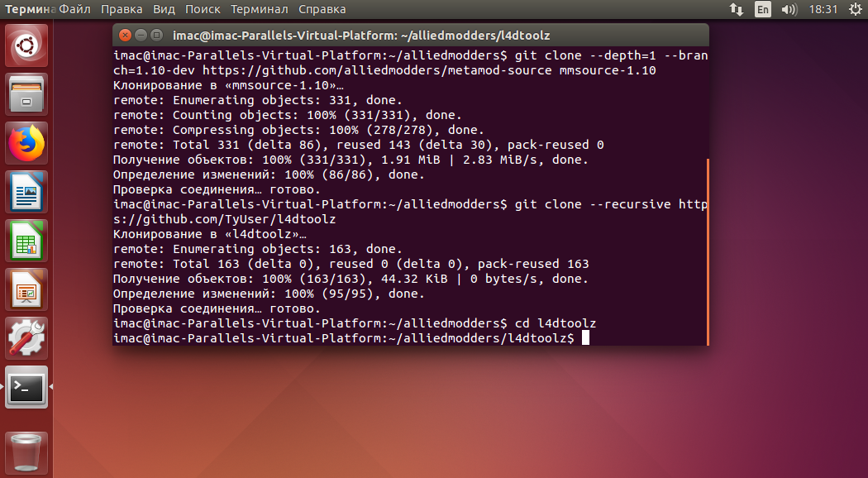This screenshot has height=478, width=868.
Task: Launch the Files manager from dock
Action: click(x=26, y=94)
